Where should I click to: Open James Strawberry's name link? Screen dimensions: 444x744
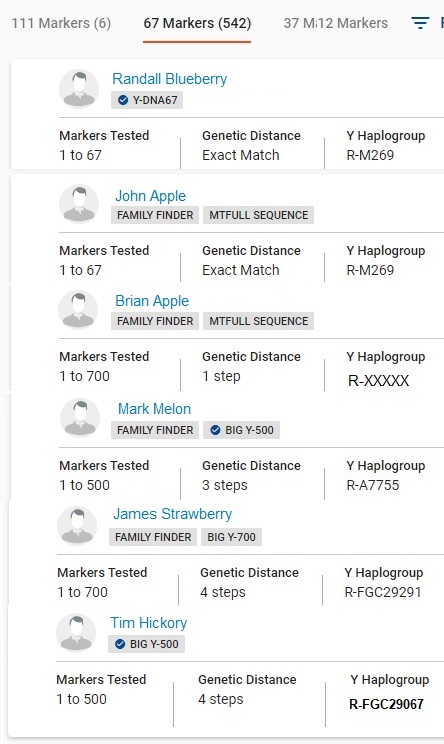point(172,514)
